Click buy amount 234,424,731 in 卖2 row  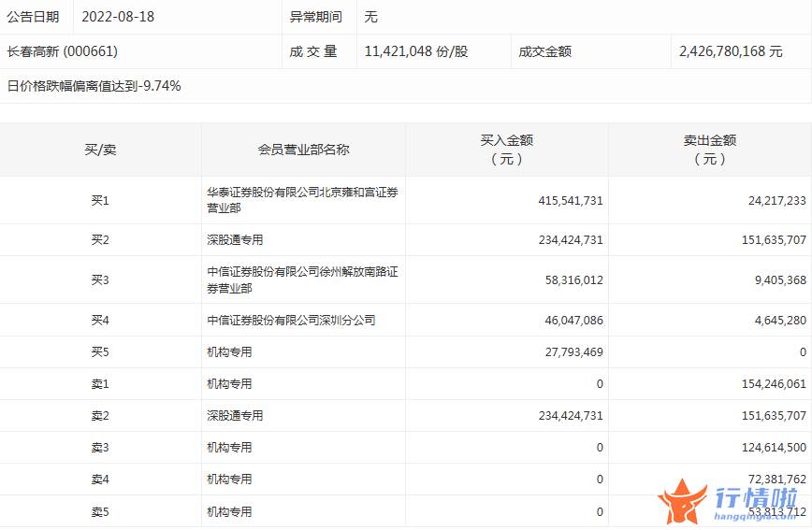pyautogui.click(x=571, y=415)
